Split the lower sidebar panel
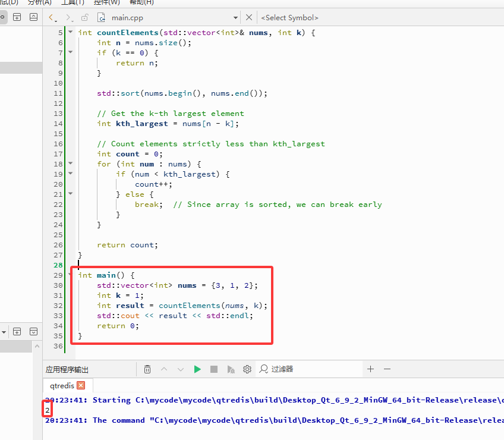 pyautogui.click(x=17, y=332)
